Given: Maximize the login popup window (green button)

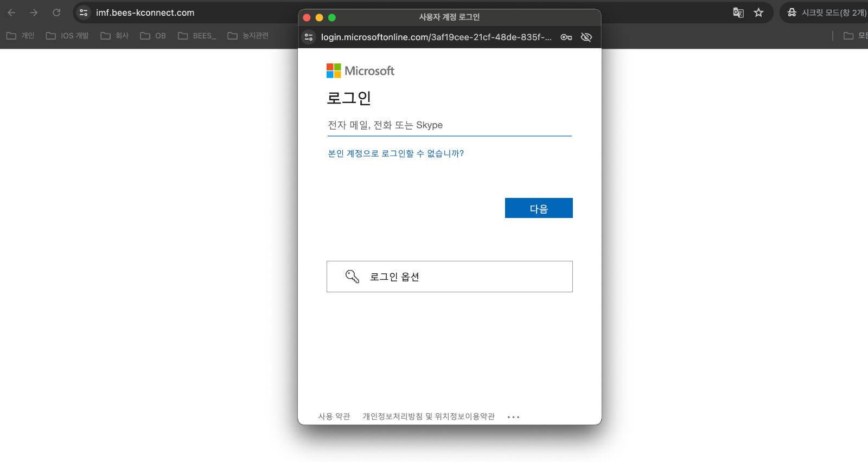Looking at the screenshot, I should (332, 17).
